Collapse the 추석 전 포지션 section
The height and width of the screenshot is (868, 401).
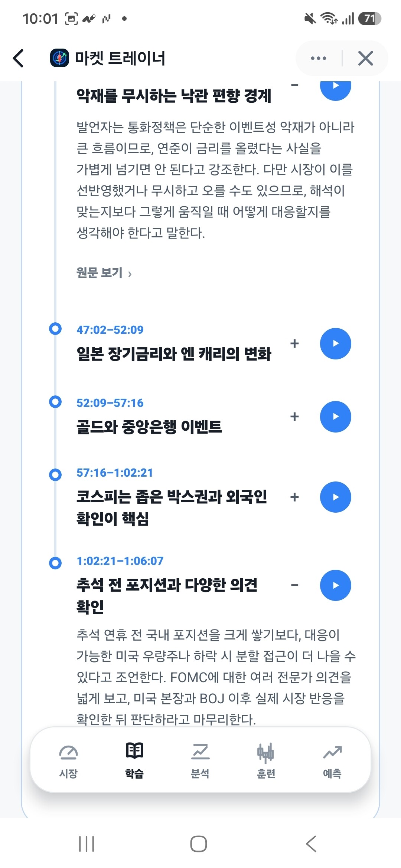coord(294,585)
